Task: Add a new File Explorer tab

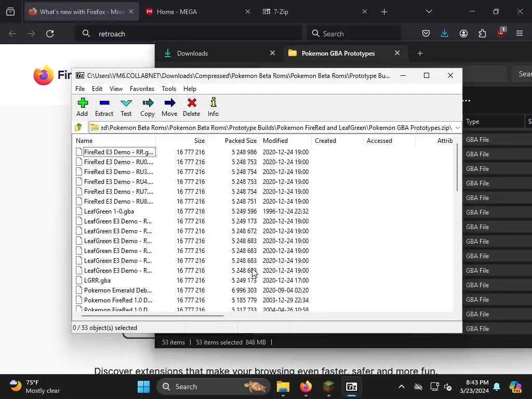Action: point(420,54)
